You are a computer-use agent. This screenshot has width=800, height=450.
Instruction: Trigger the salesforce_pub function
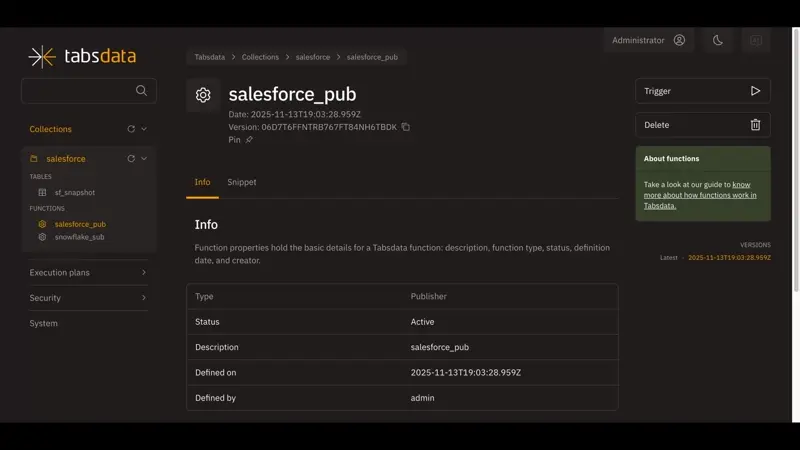tap(703, 91)
